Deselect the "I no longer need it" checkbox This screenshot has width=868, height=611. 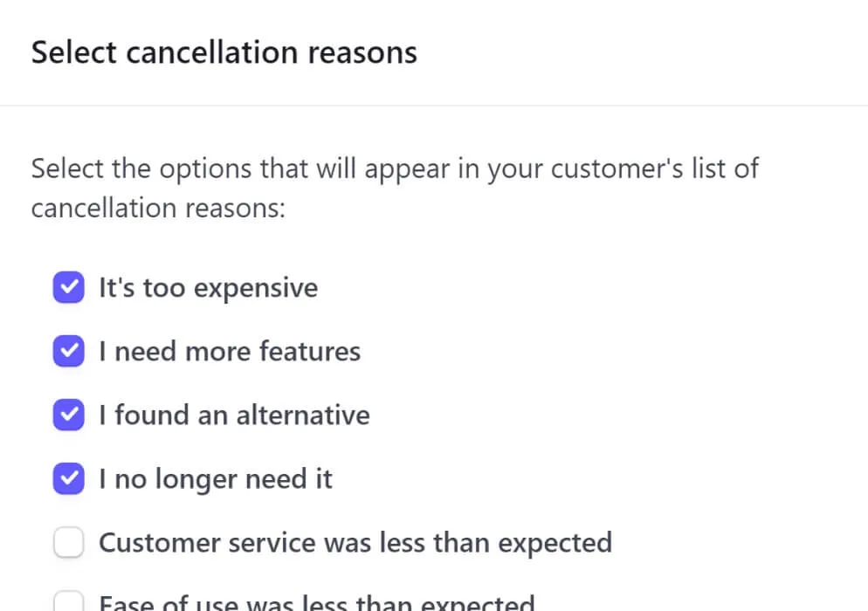69,479
